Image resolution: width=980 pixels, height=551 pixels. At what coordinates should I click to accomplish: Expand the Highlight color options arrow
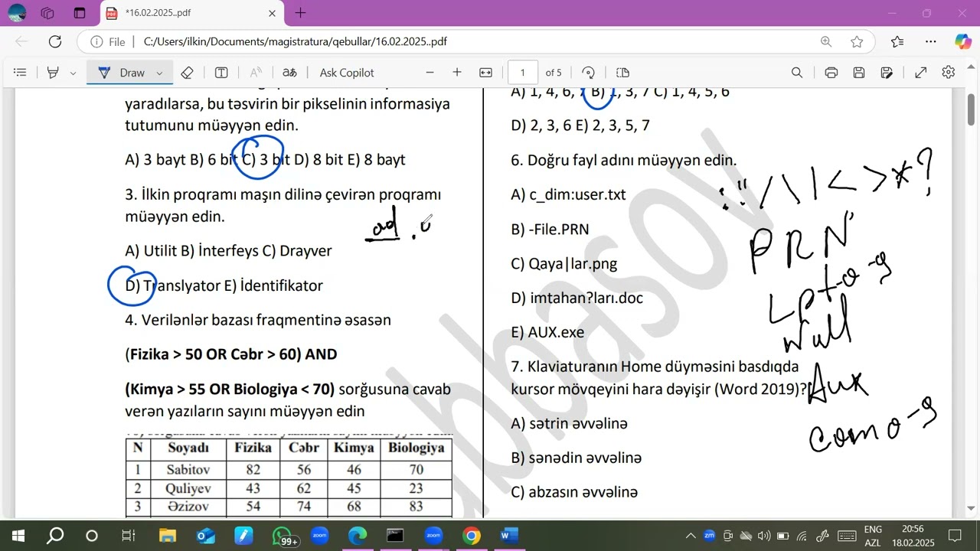coord(73,73)
